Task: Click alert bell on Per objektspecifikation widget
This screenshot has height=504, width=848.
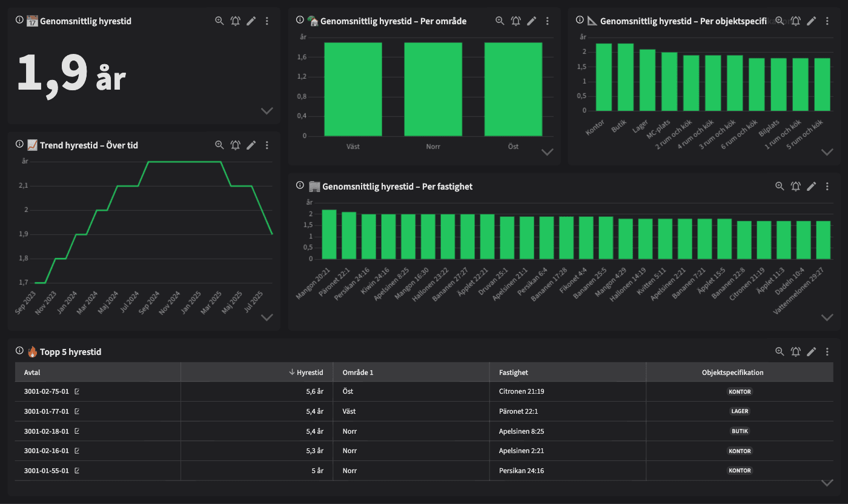Action: (x=796, y=21)
